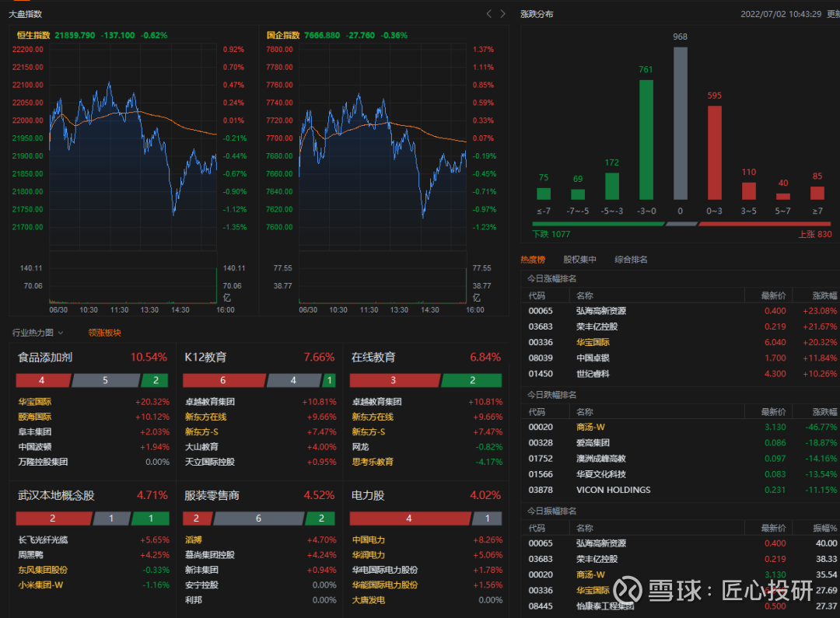Click the right arrow to view next index
840x618 pixels.
tap(502, 13)
